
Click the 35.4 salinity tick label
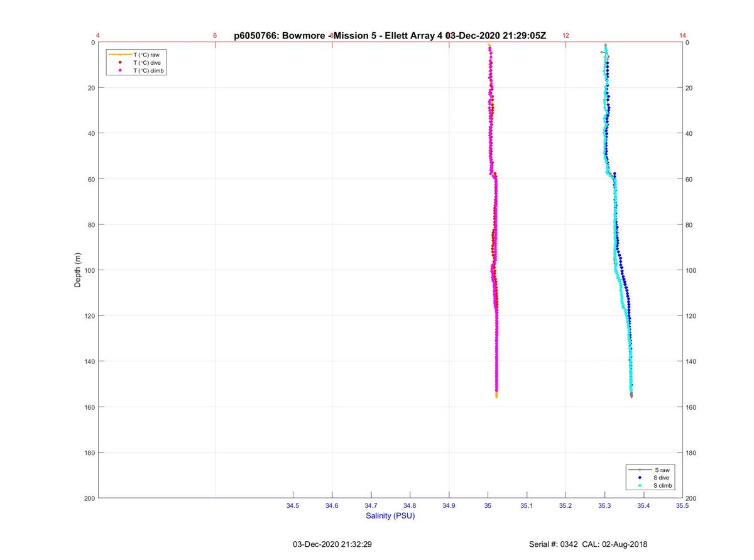coord(643,505)
